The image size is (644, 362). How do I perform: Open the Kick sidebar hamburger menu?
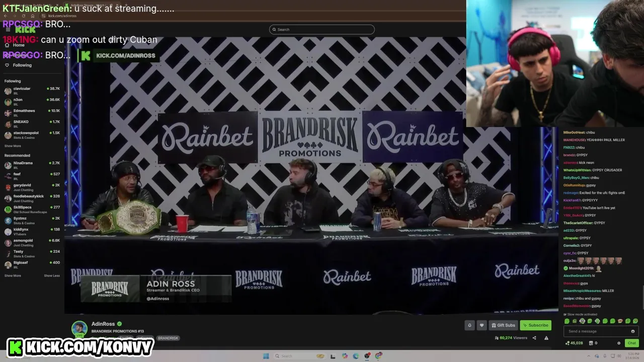(x=8, y=30)
